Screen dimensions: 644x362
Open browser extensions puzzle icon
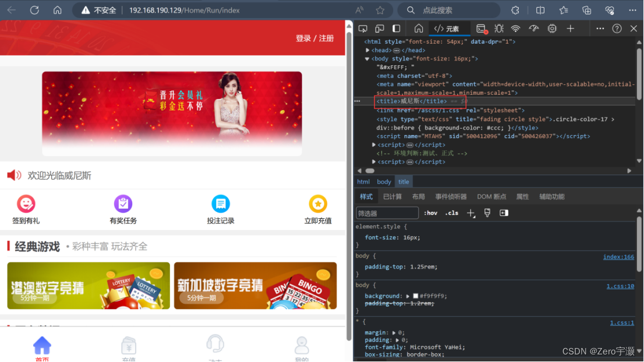[x=515, y=10]
